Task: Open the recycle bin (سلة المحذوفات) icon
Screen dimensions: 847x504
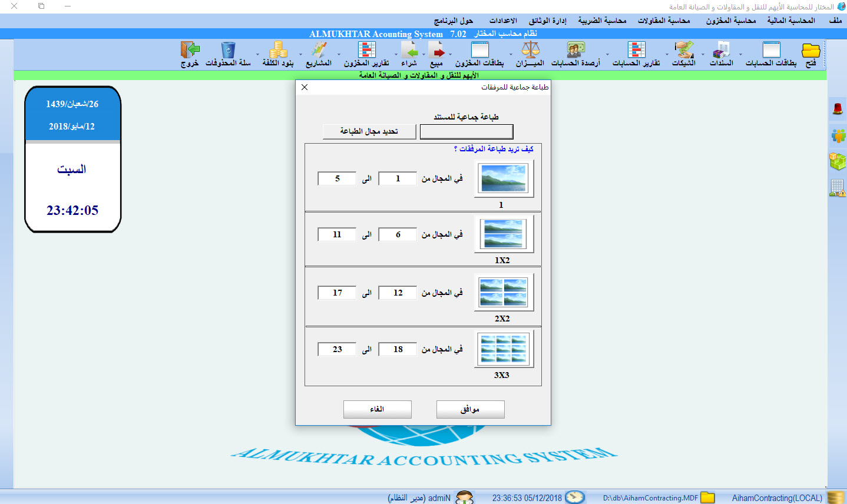Action: click(228, 51)
